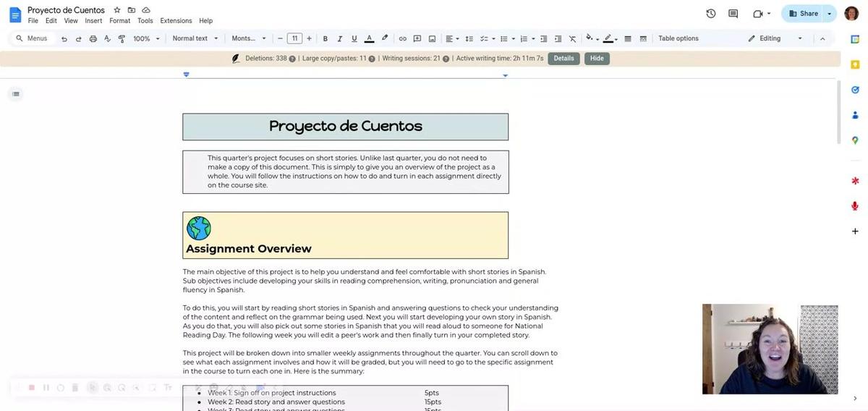Decrease font size with minus button
868x411 pixels.
[279, 39]
